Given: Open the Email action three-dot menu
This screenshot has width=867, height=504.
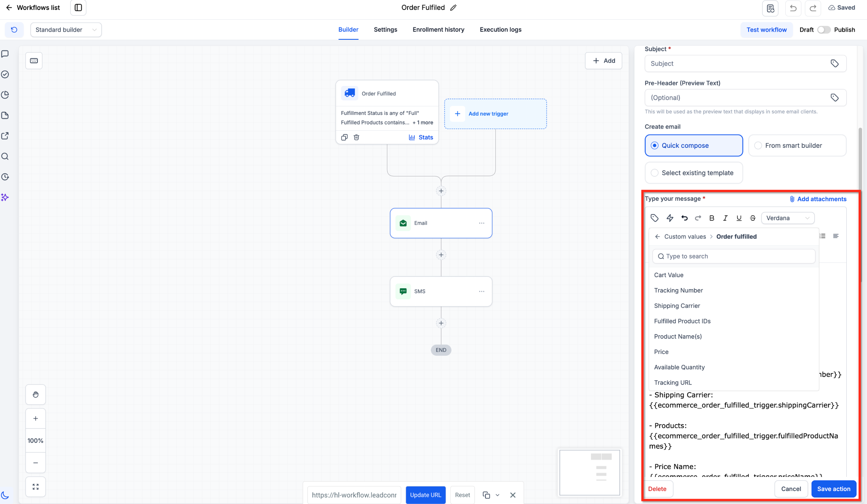Looking at the screenshot, I should [482, 223].
